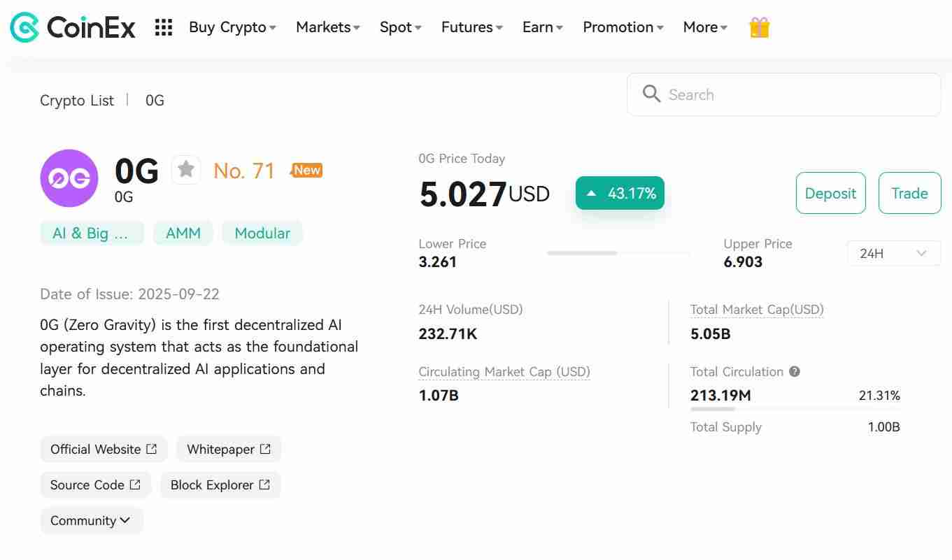This screenshot has height=560, width=952.
Task: Click the Trade button
Action: [909, 193]
